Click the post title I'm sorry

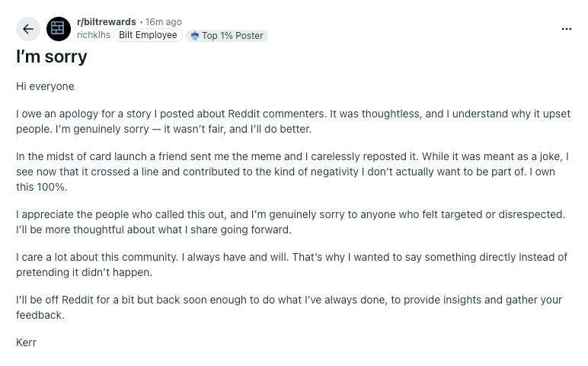tap(52, 56)
